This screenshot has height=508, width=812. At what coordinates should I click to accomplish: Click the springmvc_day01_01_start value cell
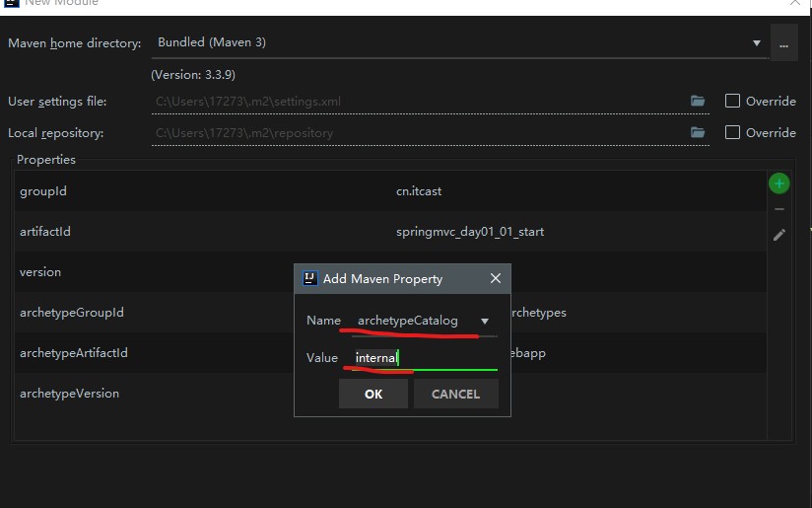click(x=470, y=232)
